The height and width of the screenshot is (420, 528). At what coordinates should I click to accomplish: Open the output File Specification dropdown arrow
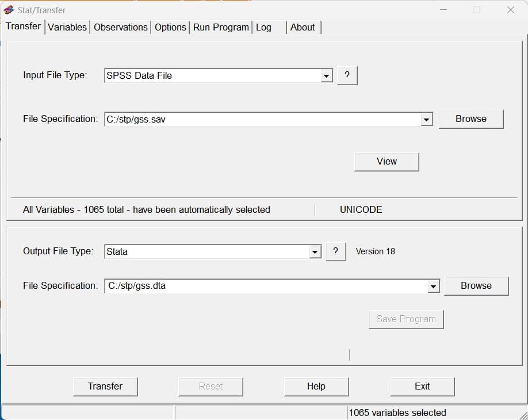[433, 287]
